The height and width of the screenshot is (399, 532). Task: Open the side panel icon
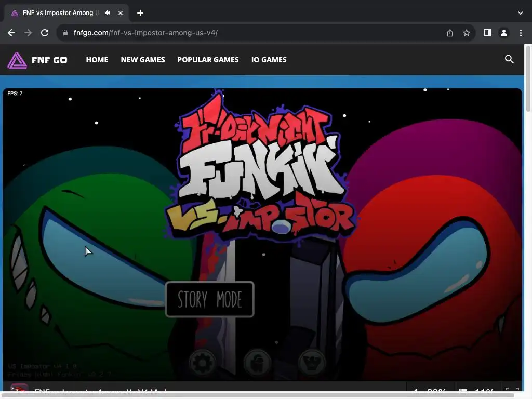click(487, 33)
